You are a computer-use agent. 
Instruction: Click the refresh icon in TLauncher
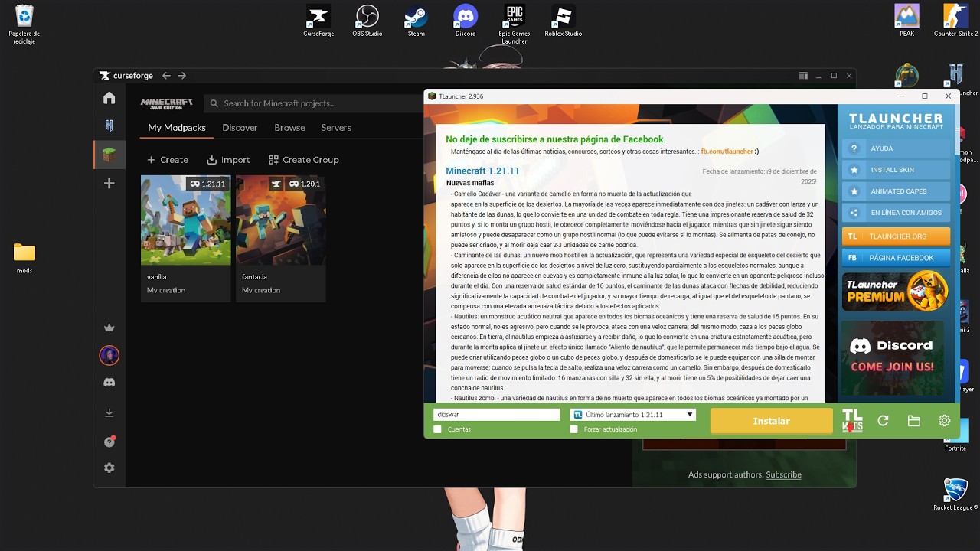[x=883, y=421]
